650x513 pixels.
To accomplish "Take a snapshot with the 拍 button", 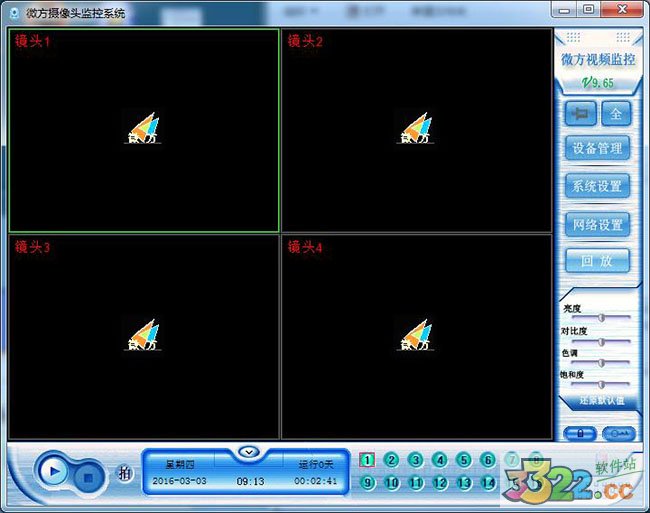I will pyautogui.click(x=124, y=473).
